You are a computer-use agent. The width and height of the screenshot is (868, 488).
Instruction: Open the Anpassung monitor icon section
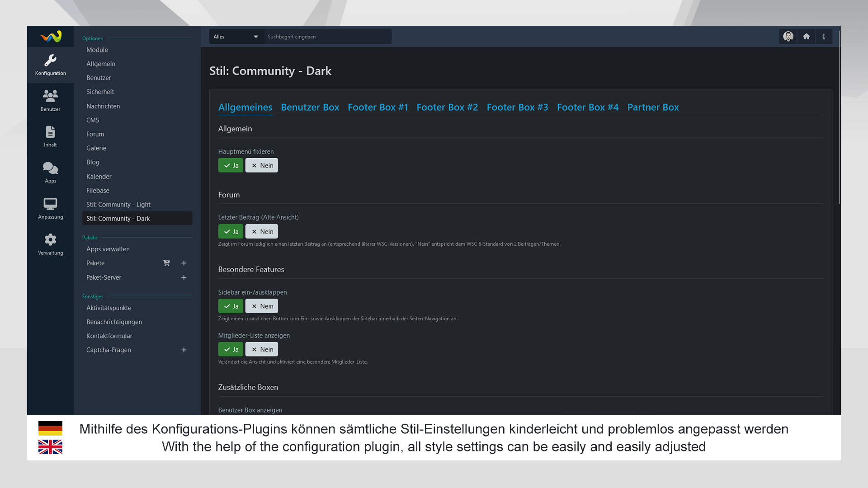click(50, 208)
